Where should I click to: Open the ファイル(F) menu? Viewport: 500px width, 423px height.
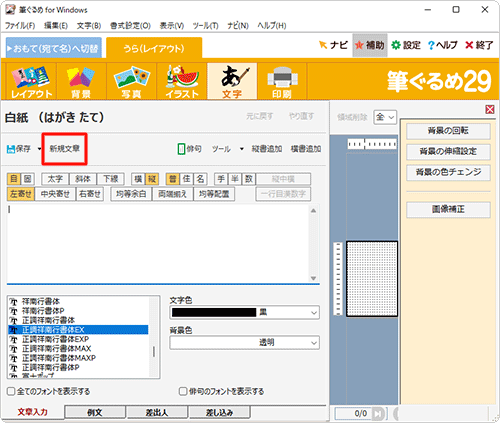click(20, 26)
